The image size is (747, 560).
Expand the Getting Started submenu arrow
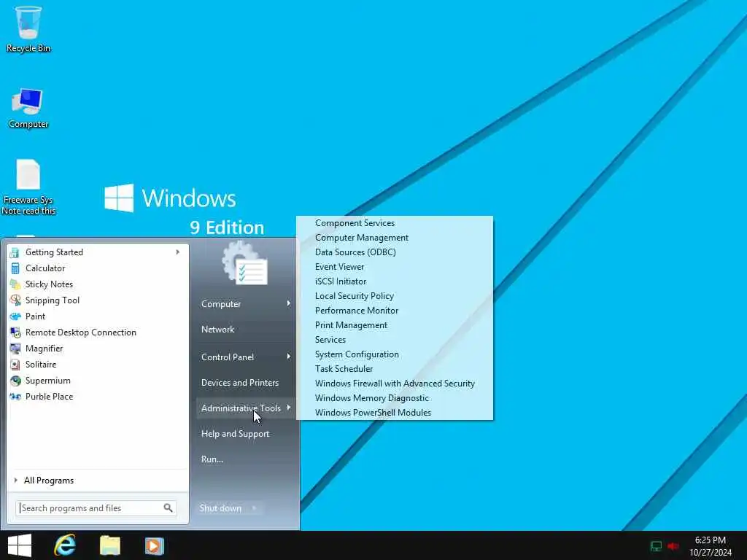(x=178, y=252)
